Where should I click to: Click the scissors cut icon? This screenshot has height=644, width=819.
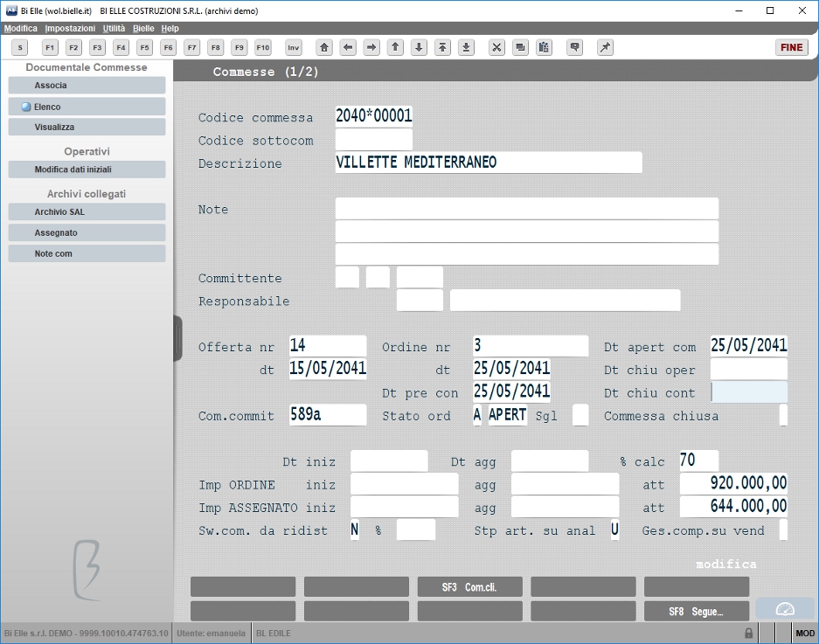(x=496, y=47)
